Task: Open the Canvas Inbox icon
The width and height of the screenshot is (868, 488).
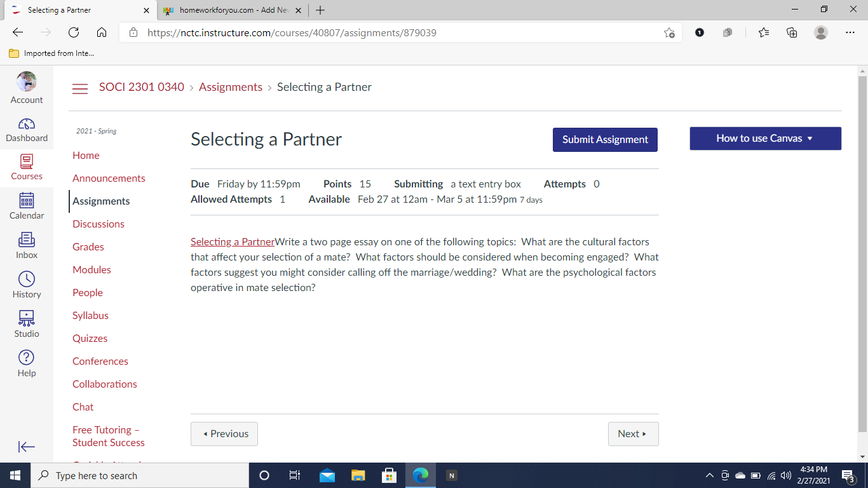Action: click(x=27, y=240)
